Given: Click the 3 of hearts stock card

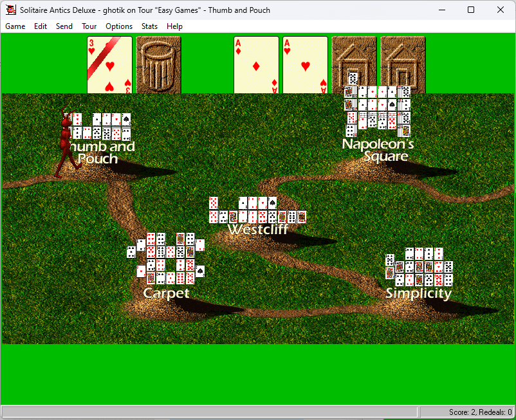Looking at the screenshot, I should pos(109,65).
